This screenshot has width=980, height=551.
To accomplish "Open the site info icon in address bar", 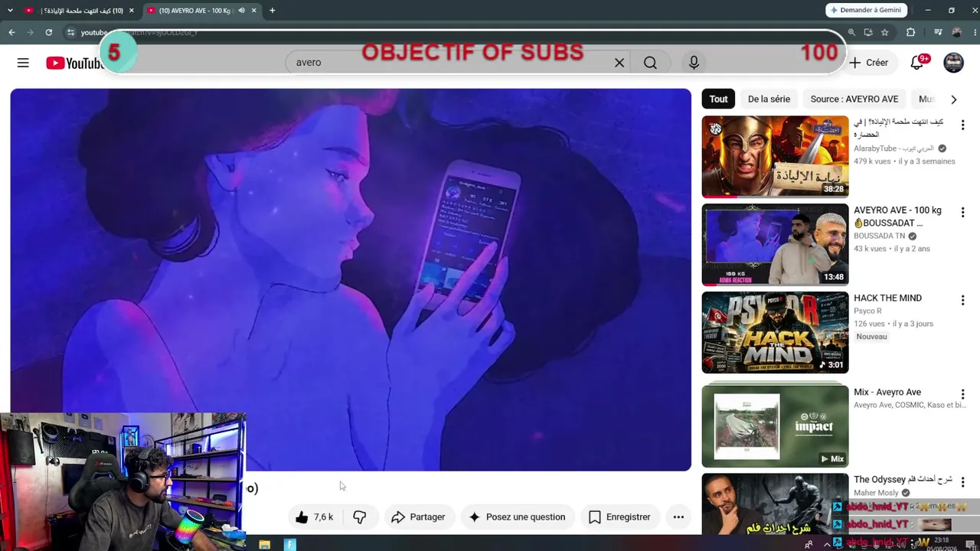I will (70, 32).
